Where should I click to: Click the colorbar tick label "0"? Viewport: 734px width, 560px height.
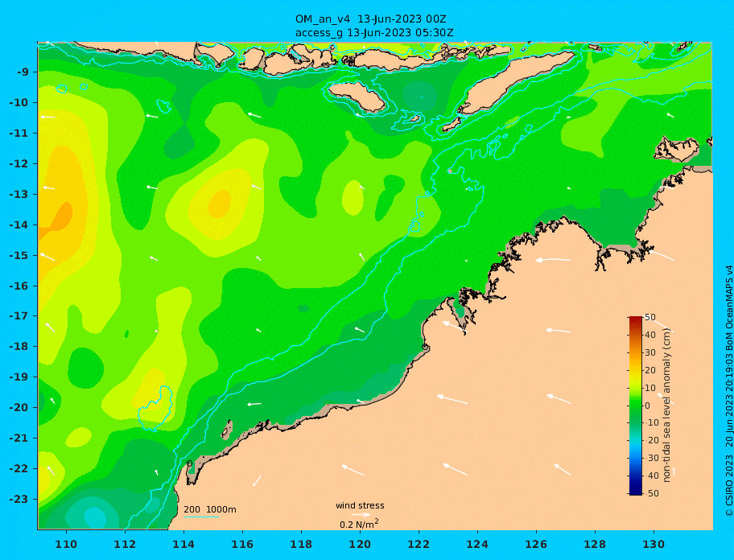click(648, 406)
